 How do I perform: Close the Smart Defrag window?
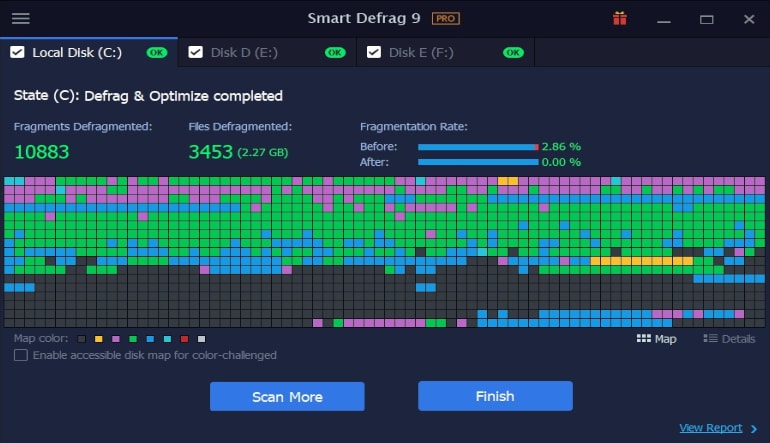pyautogui.click(x=749, y=19)
